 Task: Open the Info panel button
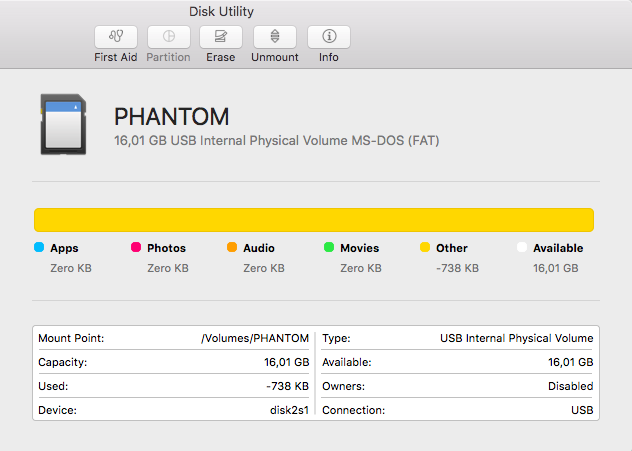pyautogui.click(x=329, y=37)
